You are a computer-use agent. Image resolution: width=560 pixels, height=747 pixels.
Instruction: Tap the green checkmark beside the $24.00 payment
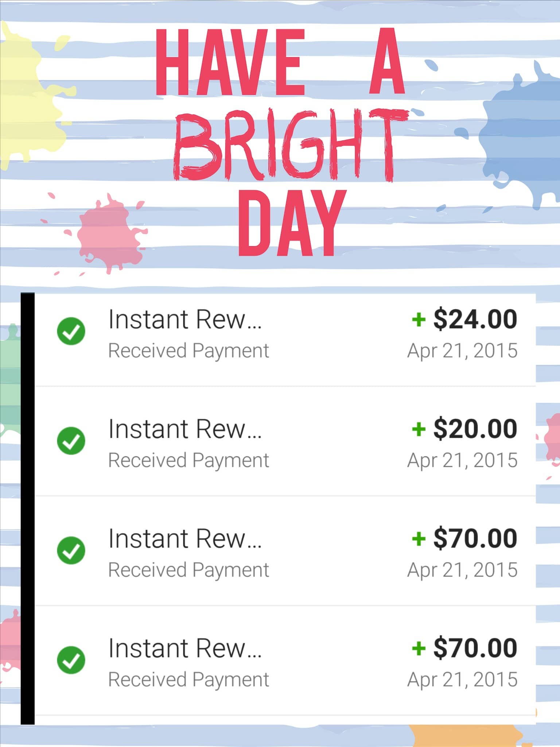tap(71, 331)
